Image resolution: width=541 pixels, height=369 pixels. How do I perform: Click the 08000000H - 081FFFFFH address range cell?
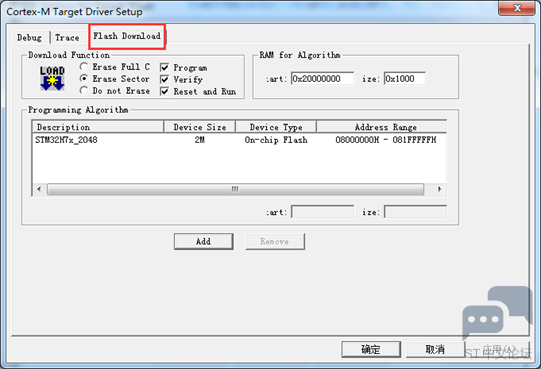point(386,140)
